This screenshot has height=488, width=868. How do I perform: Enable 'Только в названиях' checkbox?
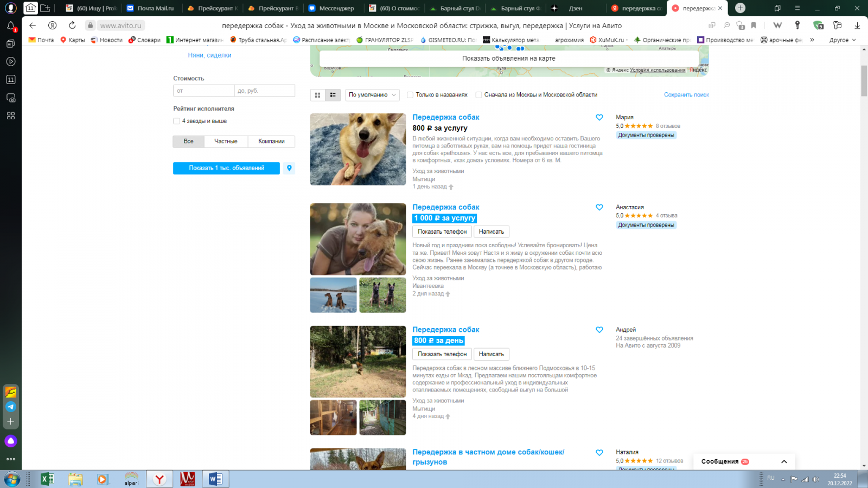pos(410,95)
